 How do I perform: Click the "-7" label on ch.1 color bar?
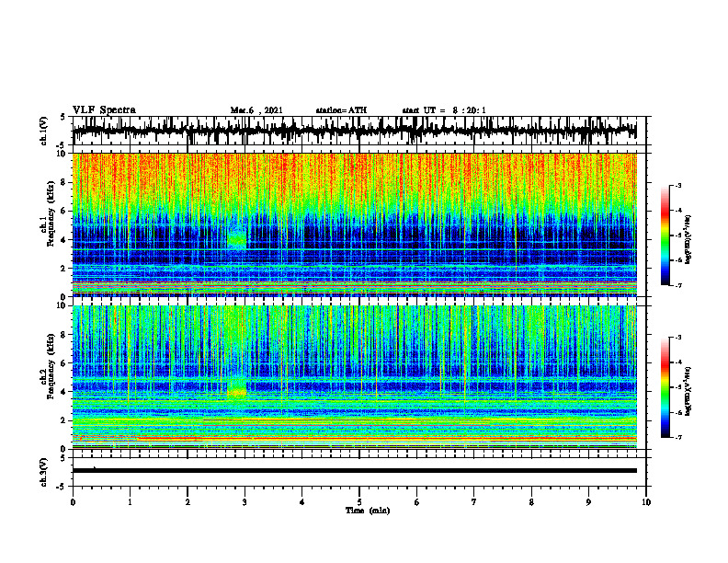pos(677,285)
